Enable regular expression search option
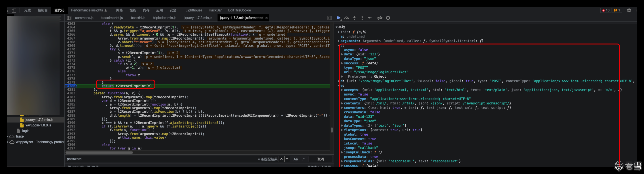Viewport: 644px width, 174px height. click(x=304, y=159)
